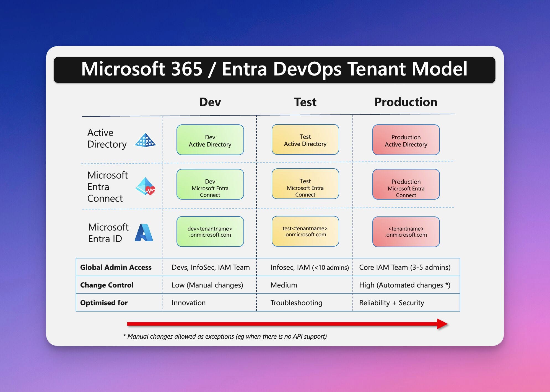Select the Optimised for row label
Image resolution: width=550 pixels, height=392 pixels.
(103, 303)
